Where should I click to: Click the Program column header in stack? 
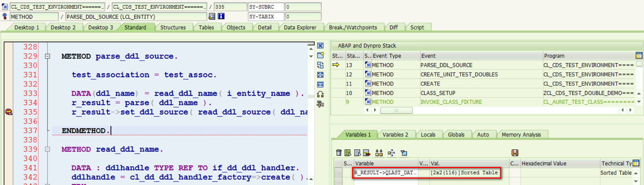coord(589,56)
